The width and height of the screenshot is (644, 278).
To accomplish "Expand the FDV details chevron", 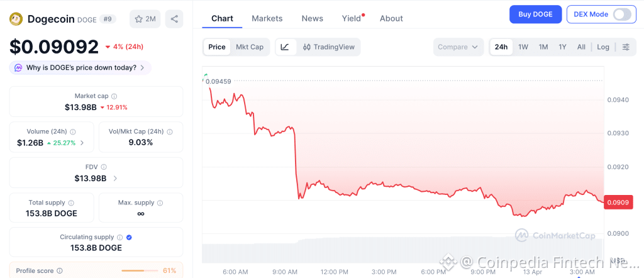I will click(x=114, y=179).
